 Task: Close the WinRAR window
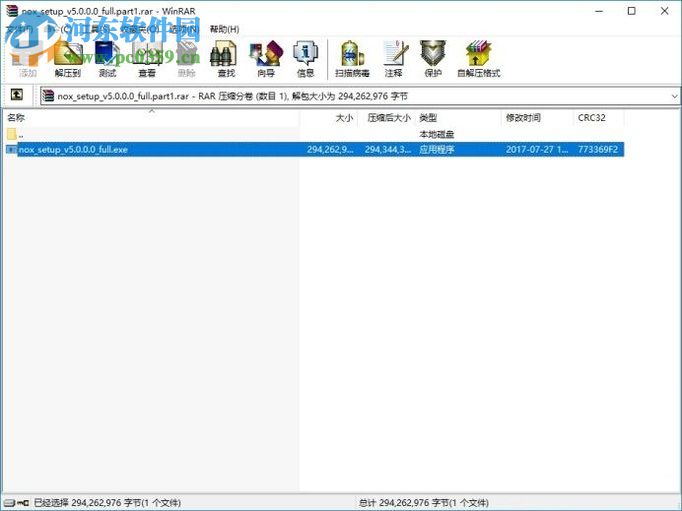pos(664,11)
